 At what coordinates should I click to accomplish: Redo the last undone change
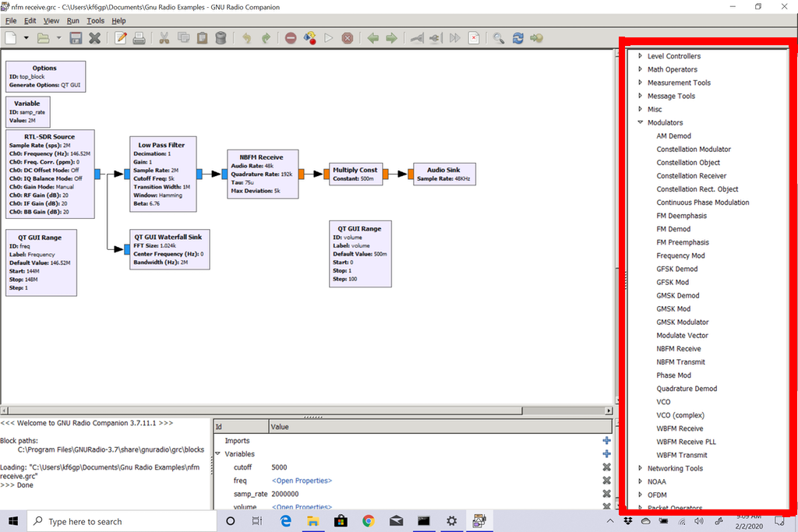click(266, 38)
